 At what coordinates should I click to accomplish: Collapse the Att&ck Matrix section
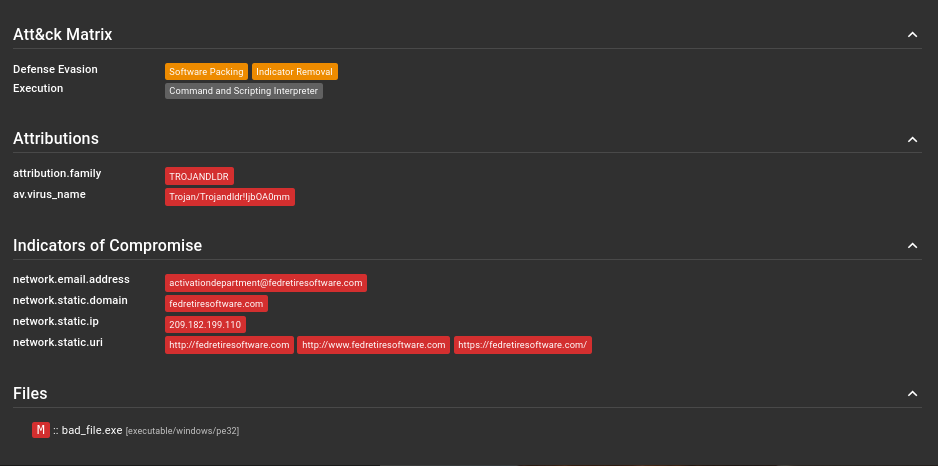(x=912, y=35)
